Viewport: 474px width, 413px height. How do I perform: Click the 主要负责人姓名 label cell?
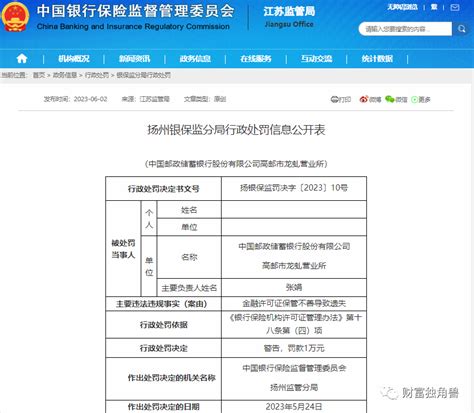189,288
